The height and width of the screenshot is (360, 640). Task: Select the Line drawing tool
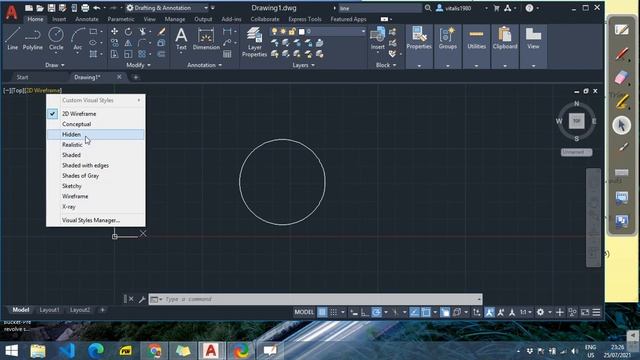point(12,39)
